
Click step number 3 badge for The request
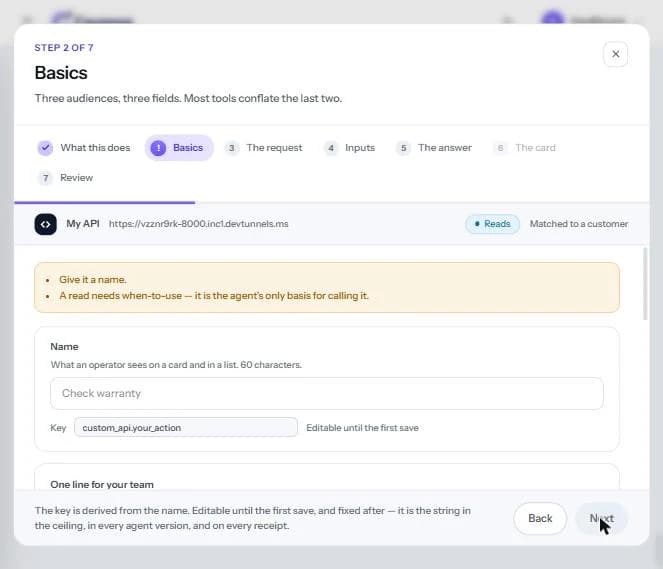[232, 148]
